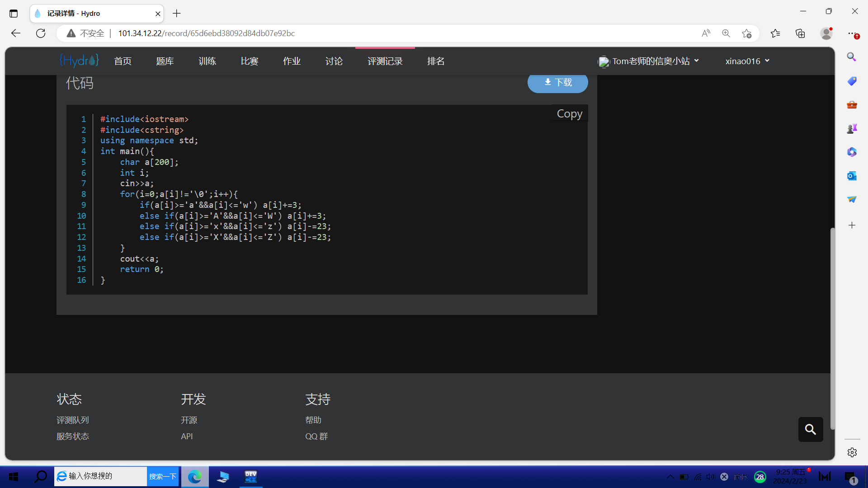This screenshot has width=868, height=488.
Task: Click the browser refresh icon
Action: (x=41, y=33)
